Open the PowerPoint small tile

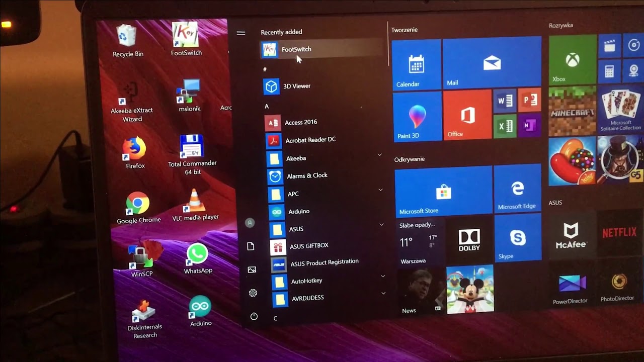click(x=529, y=100)
